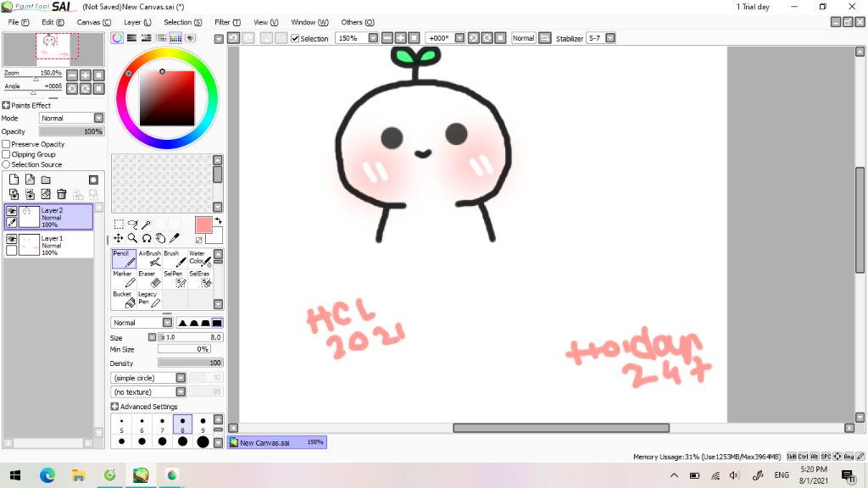Pick the eyedropper color picker tool
Viewport: 868px width, 488px height.
point(175,238)
